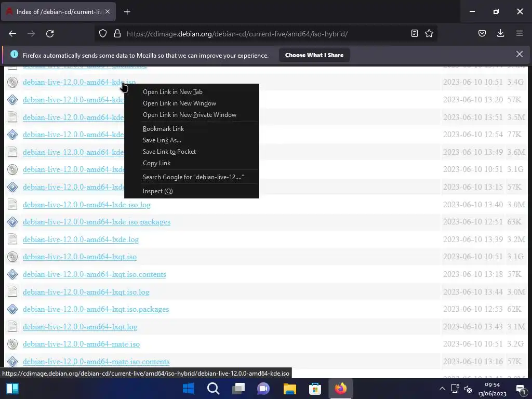Click the 3.4G size of kde.iso
This screenshot has width=532, height=399.
515,82
